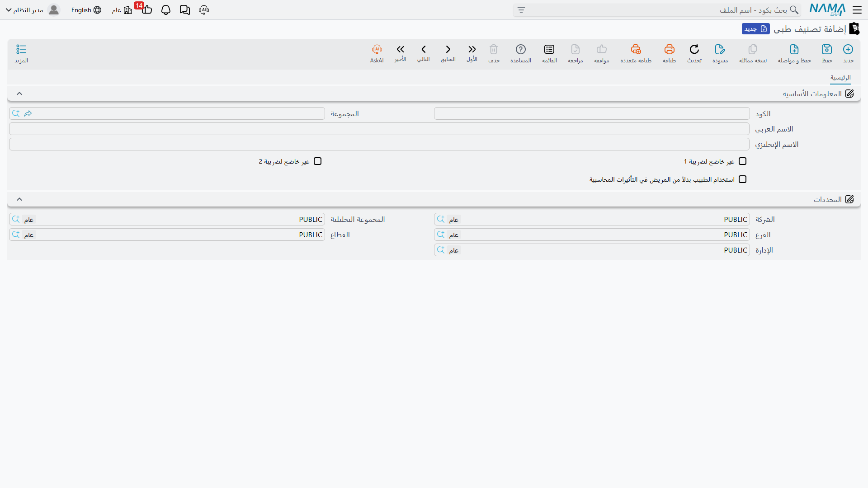
Task: Switch to the الرئيسية tab
Action: coord(840,78)
